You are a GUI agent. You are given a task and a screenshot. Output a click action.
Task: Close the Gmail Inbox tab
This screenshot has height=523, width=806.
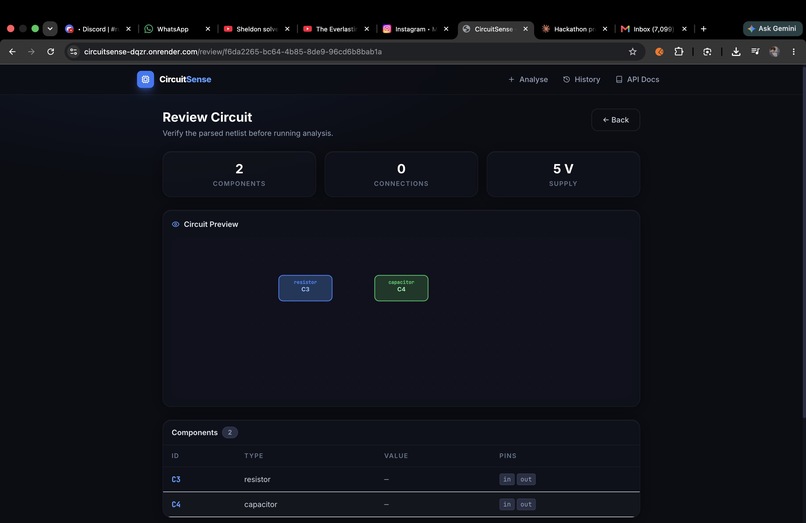684,29
